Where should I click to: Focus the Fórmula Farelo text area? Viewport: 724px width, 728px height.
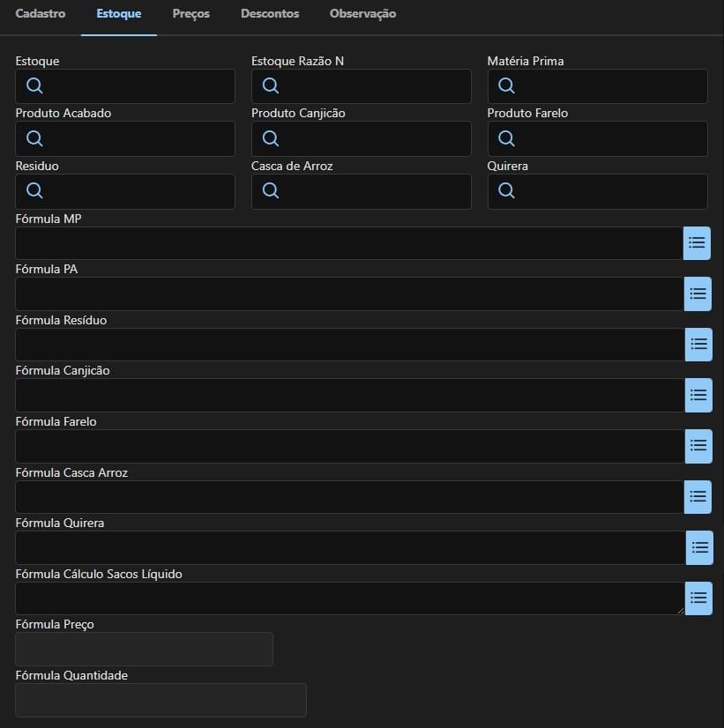click(349, 446)
